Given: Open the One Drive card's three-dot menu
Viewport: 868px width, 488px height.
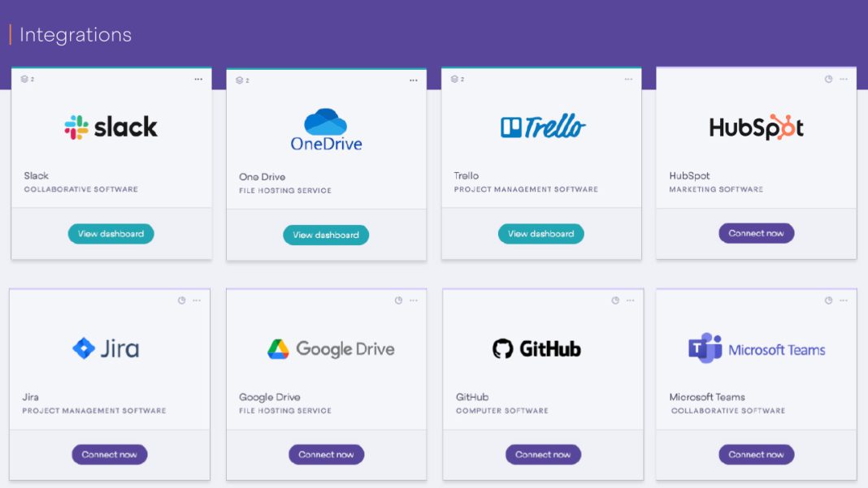Looking at the screenshot, I should pyautogui.click(x=414, y=80).
